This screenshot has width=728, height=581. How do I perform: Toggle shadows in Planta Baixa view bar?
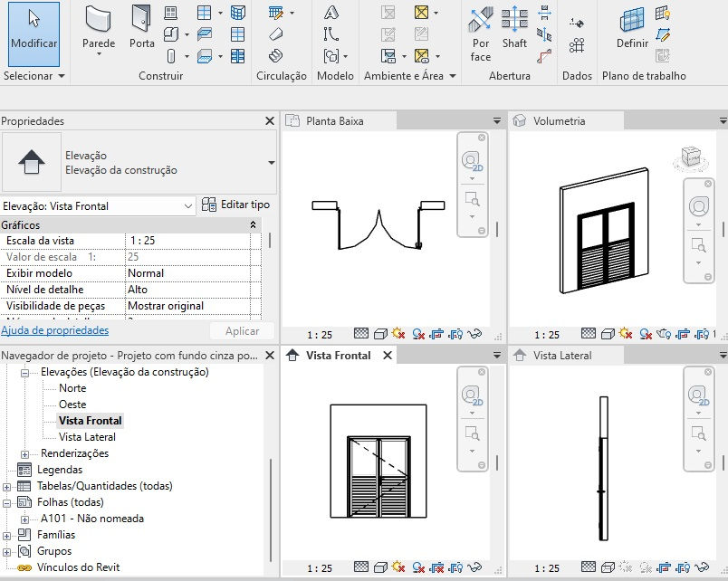point(417,334)
